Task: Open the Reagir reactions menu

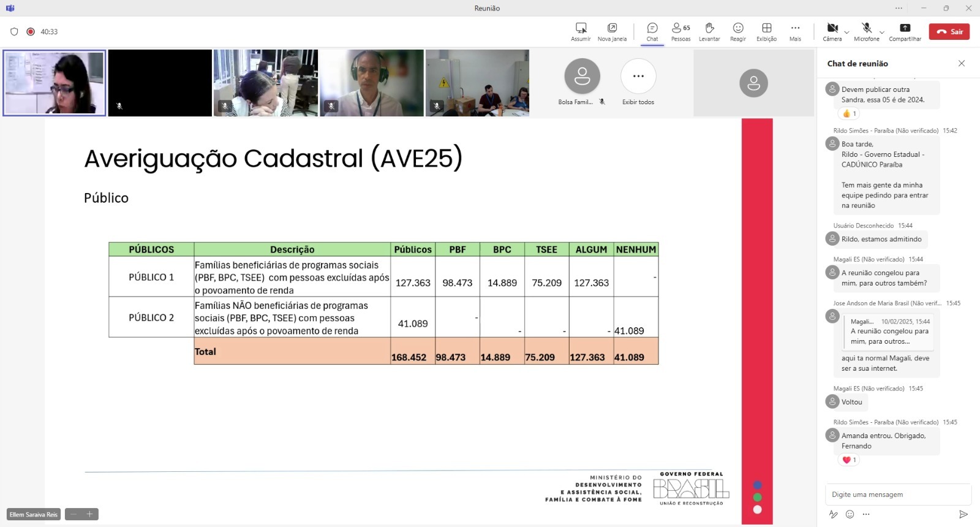Action: pos(738,29)
